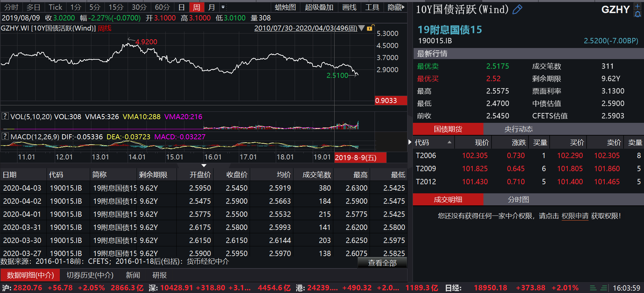The image size is (644, 293).
Task: Click the first green lines icon in status bar
Action: pyautogui.click(x=593, y=288)
